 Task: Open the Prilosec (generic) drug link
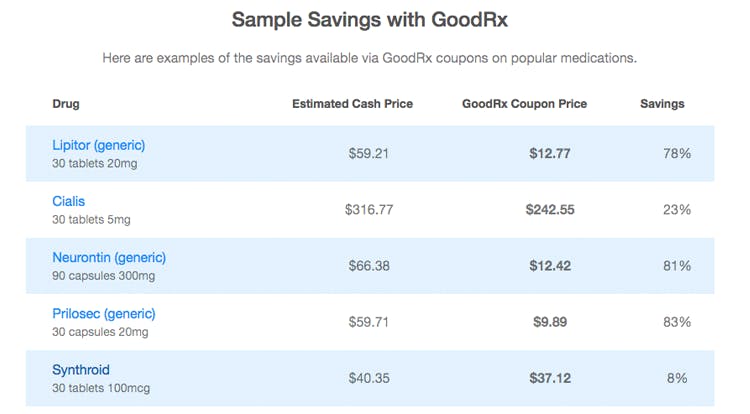[x=104, y=314]
